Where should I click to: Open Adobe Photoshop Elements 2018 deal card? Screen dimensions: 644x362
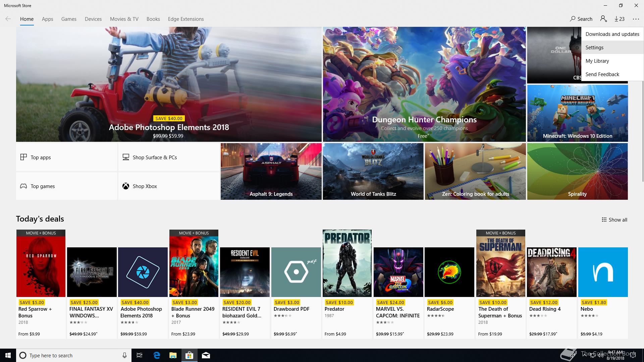pyautogui.click(x=143, y=293)
